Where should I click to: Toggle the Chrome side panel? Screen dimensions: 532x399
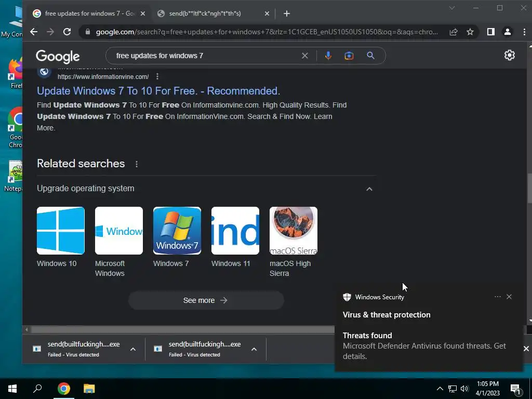(490, 32)
